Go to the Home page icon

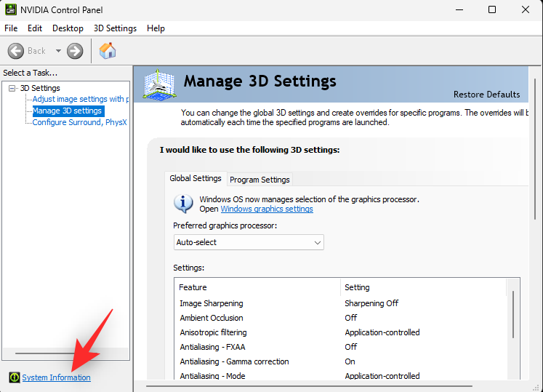point(108,51)
